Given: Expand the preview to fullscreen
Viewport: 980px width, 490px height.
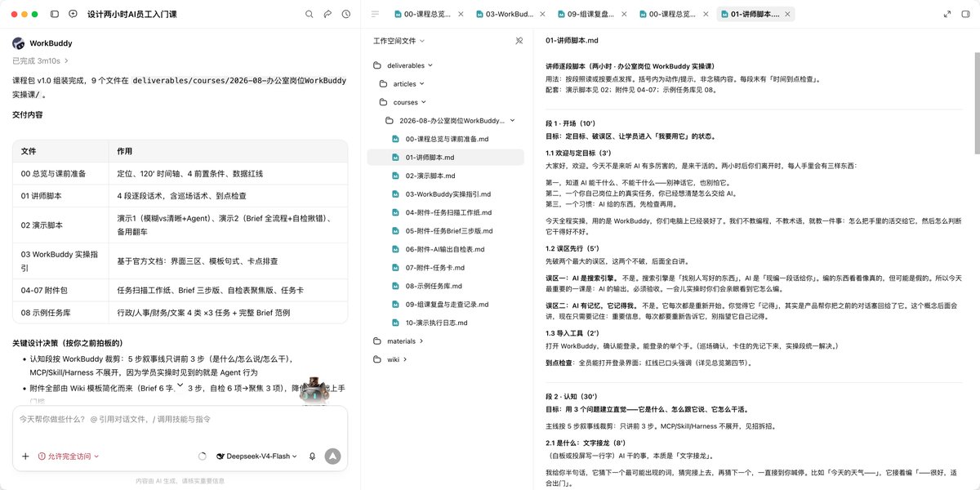Looking at the screenshot, I should 947,14.
